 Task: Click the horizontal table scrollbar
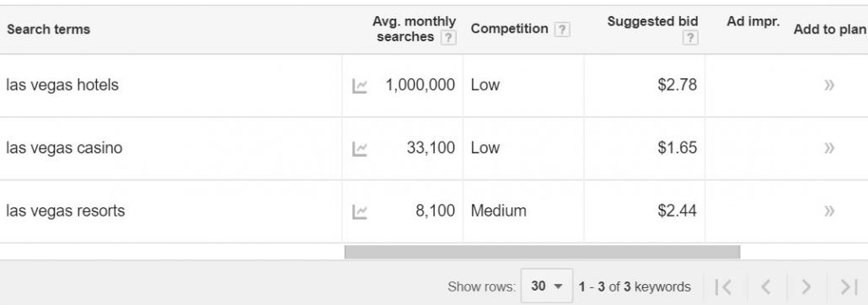(542, 252)
